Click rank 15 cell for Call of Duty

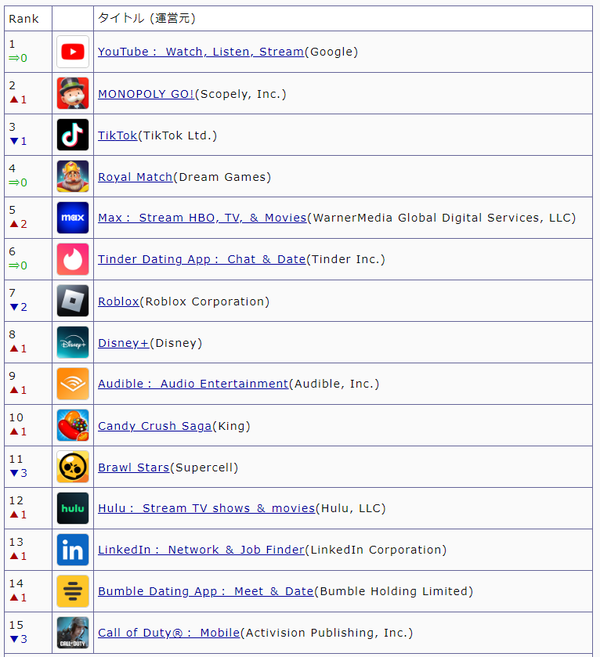(x=28, y=632)
